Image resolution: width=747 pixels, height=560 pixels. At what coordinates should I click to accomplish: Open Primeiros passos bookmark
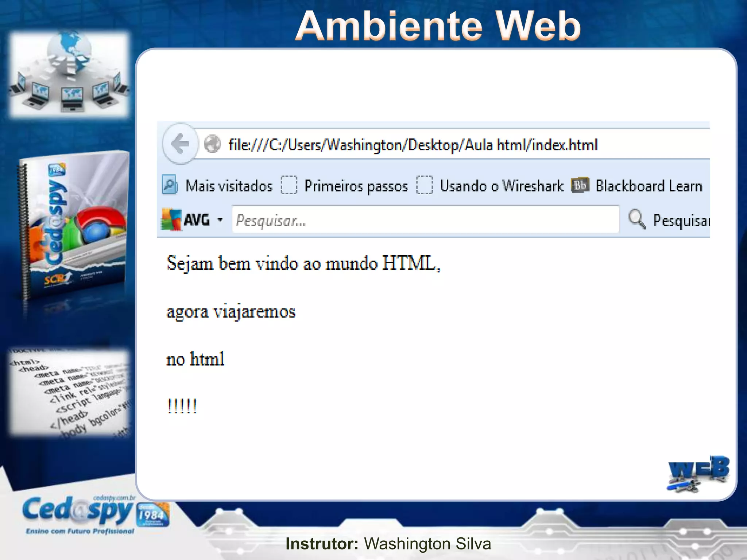pyautogui.click(x=356, y=186)
